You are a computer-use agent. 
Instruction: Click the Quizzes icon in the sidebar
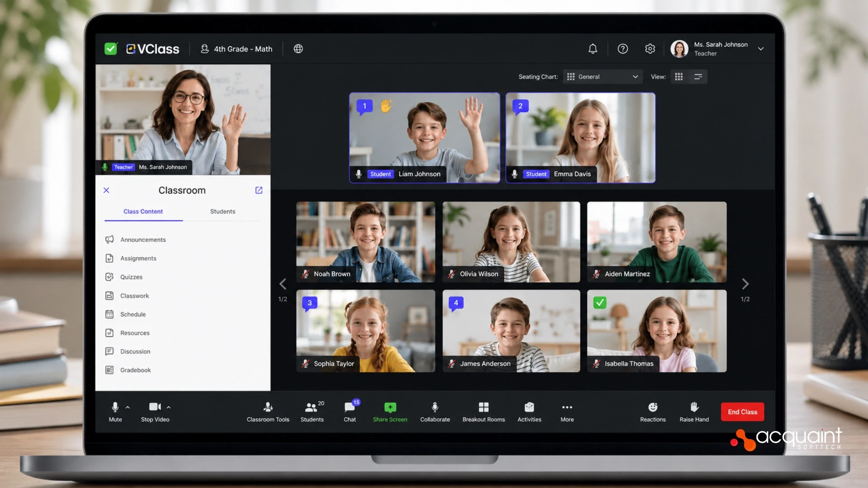tap(109, 277)
